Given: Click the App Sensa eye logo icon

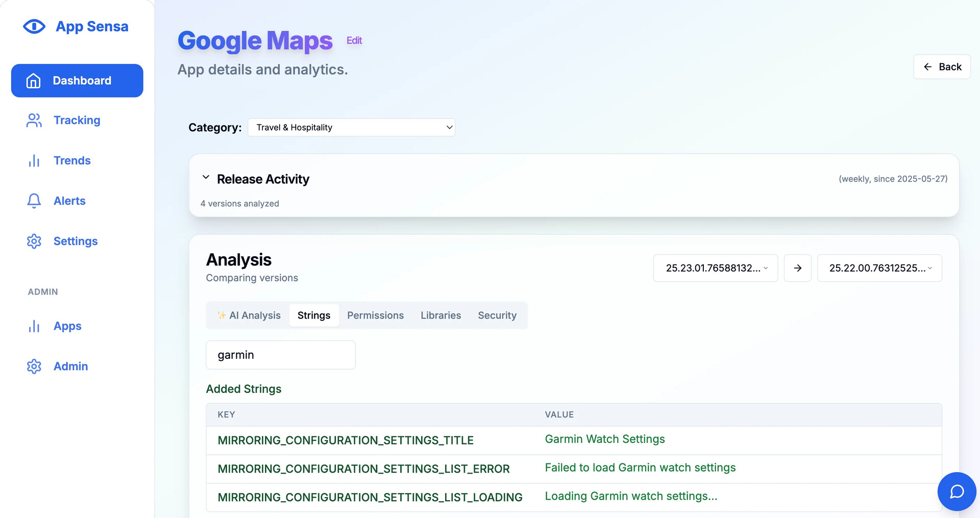Looking at the screenshot, I should (x=34, y=27).
